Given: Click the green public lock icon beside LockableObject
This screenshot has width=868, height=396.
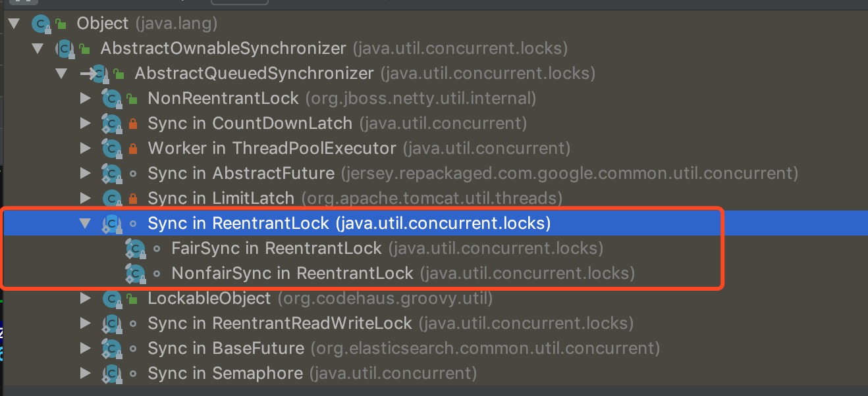Looking at the screenshot, I should coord(132,299).
